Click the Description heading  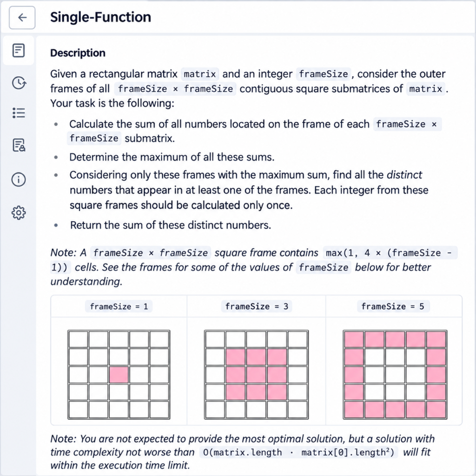(x=78, y=53)
